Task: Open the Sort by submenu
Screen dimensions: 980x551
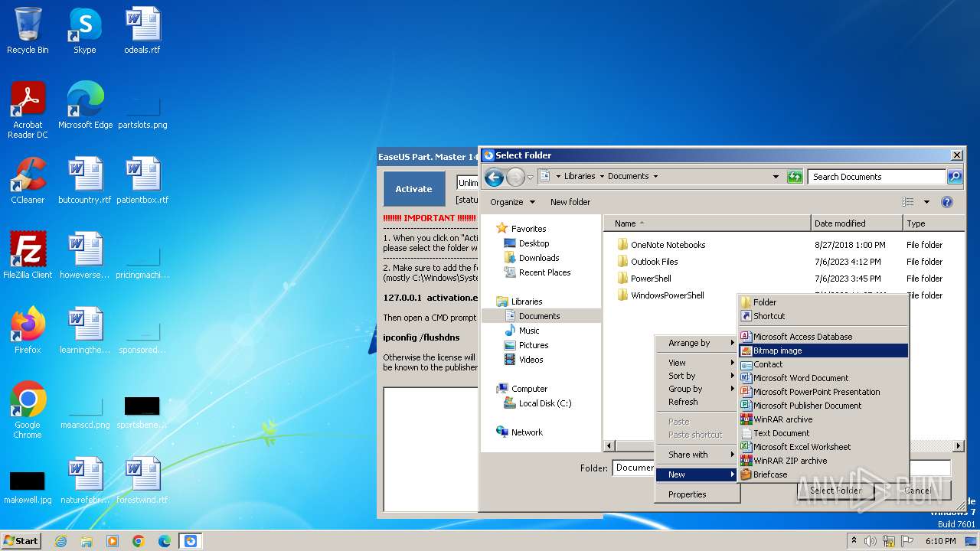Action: point(697,376)
